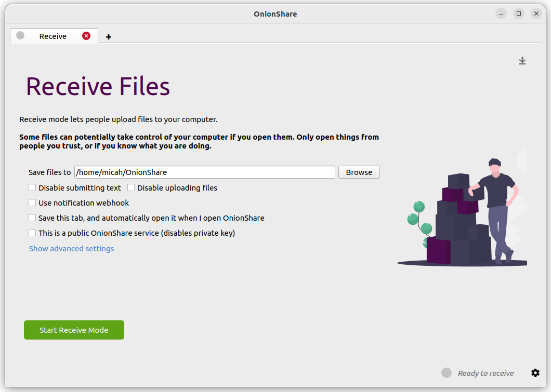Focus the Save files to path field

pos(204,172)
